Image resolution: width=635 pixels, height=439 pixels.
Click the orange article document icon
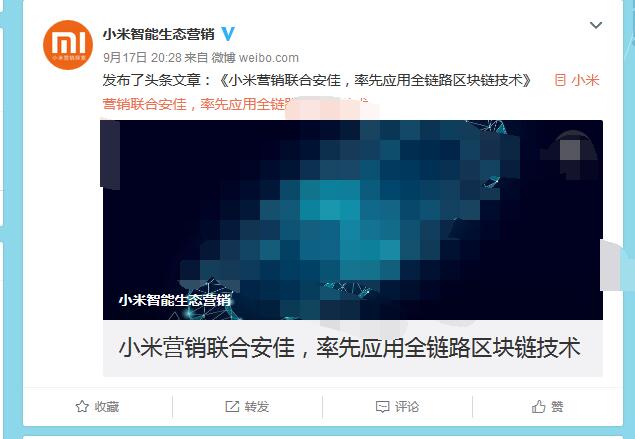(560, 80)
